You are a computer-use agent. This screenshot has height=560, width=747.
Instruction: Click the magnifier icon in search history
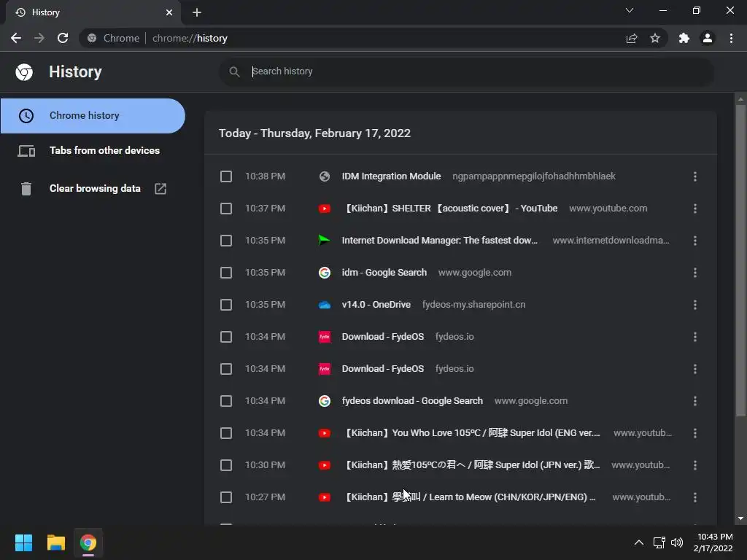tap(234, 72)
